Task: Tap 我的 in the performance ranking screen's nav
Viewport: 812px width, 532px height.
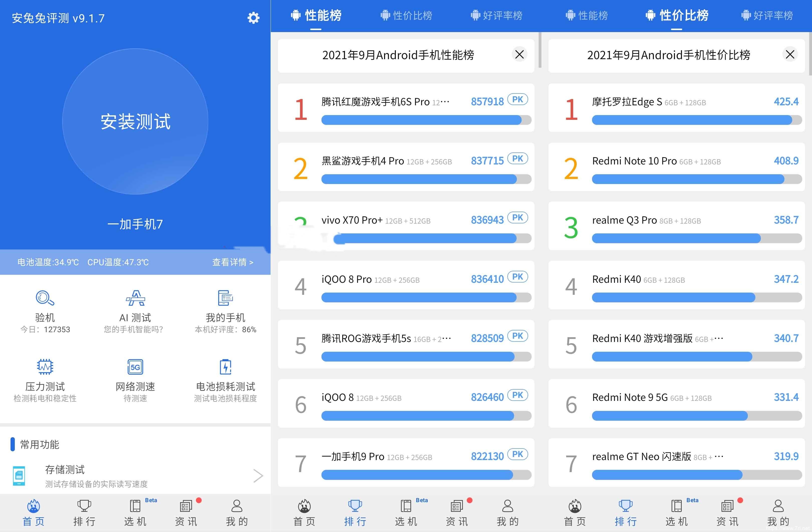Action: [x=508, y=512]
